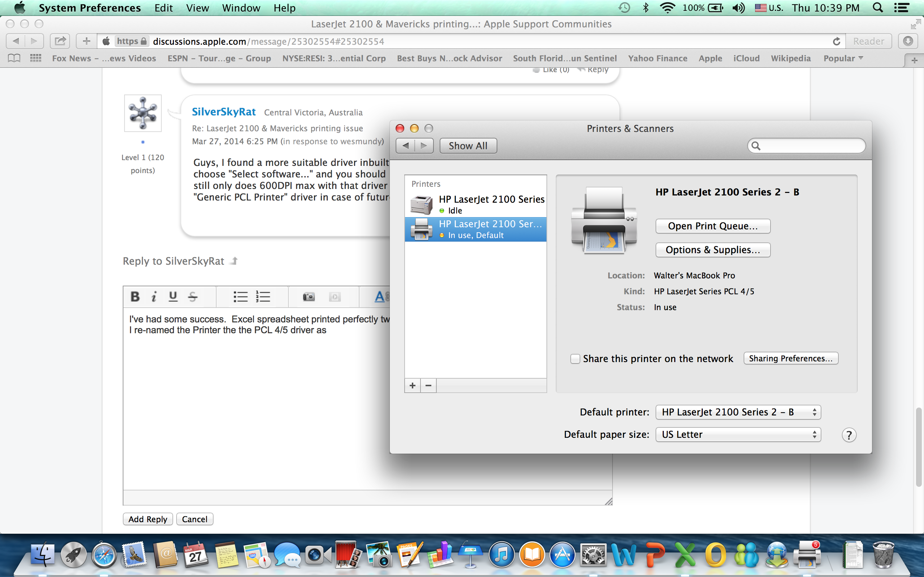Expand the Popular bookmarks menu
Screen dimensions: 924x577
point(843,58)
